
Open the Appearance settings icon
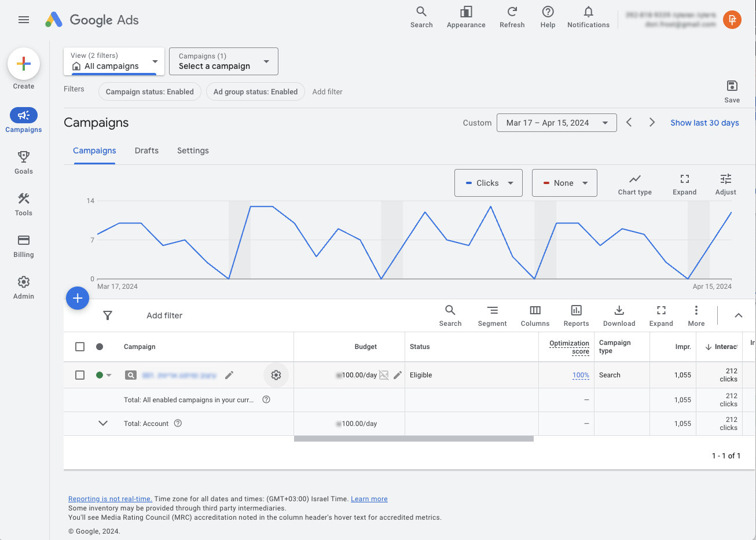tap(466, 12)
